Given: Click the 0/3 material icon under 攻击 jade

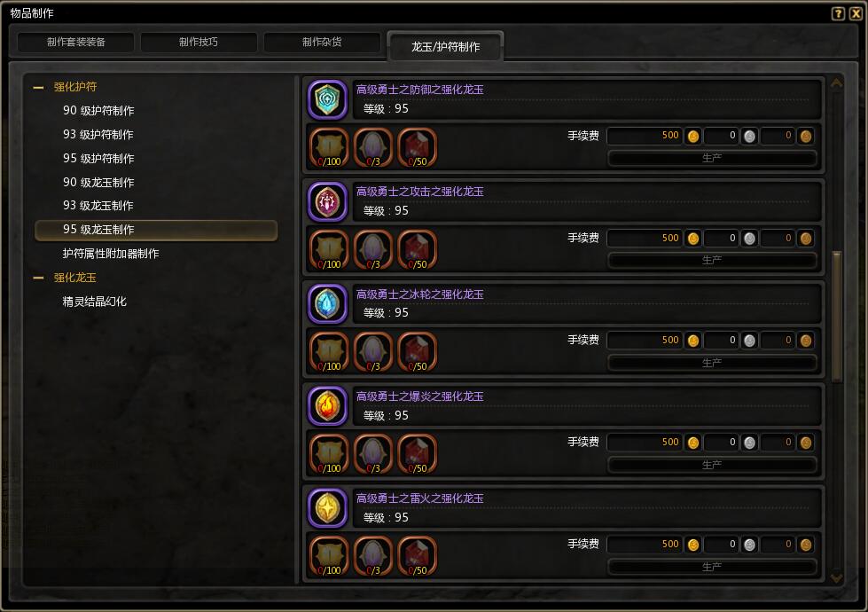Looking at the screenshot, I should tap(373, 250).
